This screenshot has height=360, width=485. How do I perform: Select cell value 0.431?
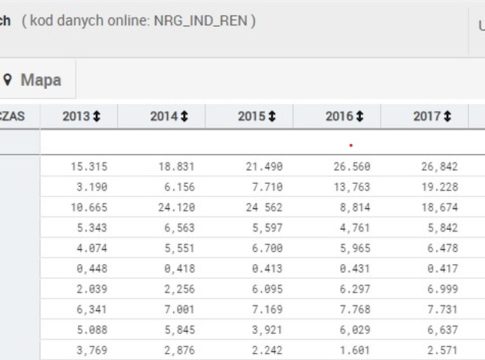point(355,268)
